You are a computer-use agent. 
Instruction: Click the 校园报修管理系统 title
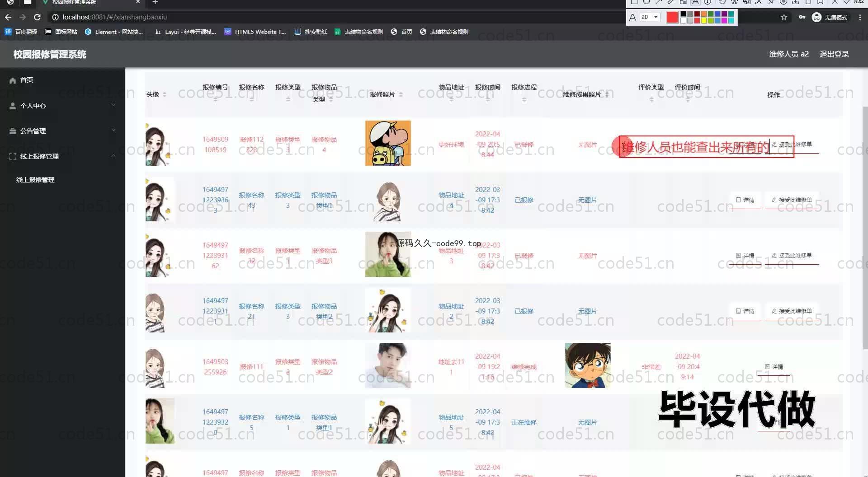tap(50, 54)
